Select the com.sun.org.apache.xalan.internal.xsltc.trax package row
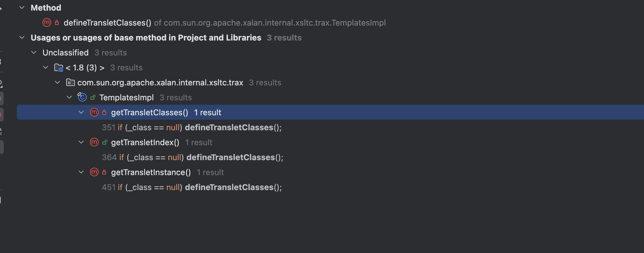The height and width of the screenshot is (253, 644). [160, 83]
